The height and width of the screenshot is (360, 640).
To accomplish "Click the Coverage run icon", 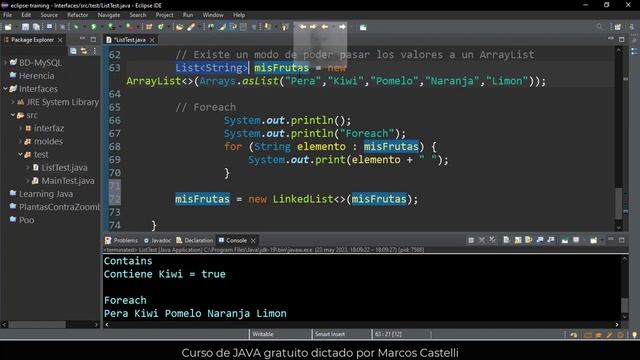I will [x=111, y=27].
